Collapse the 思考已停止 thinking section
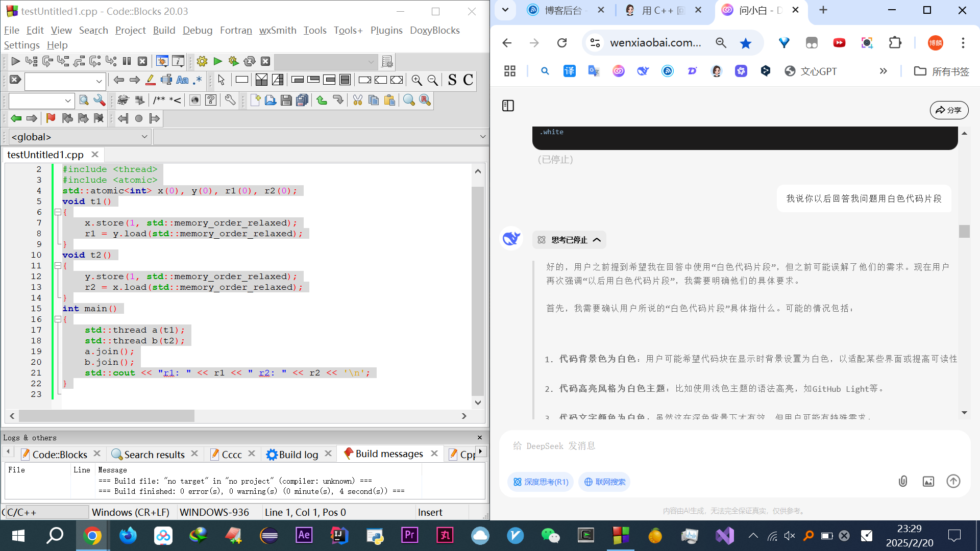The height and width of the screenshot is (551, 980). point(569,240)
